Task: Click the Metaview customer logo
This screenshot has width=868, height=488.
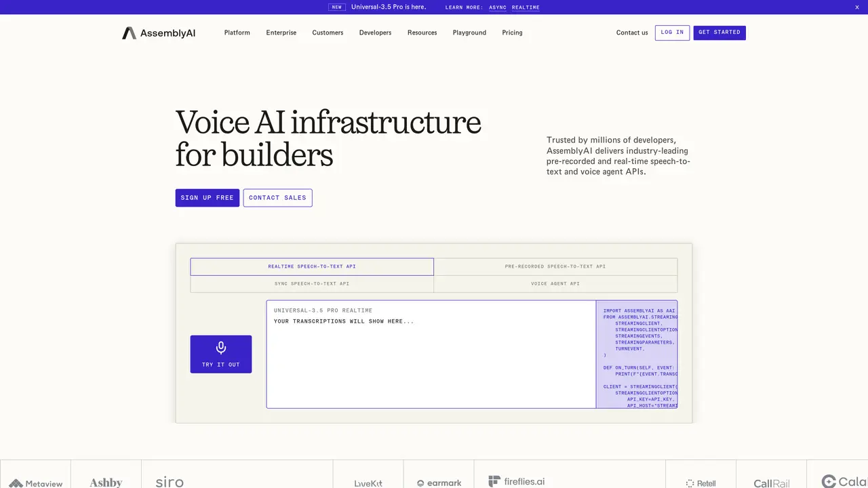Action: click(x=35, y=483)
